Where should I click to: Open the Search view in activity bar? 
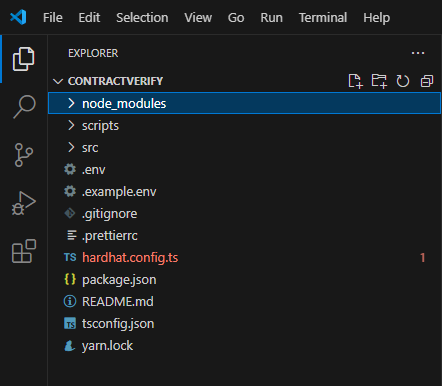point(24,107)
